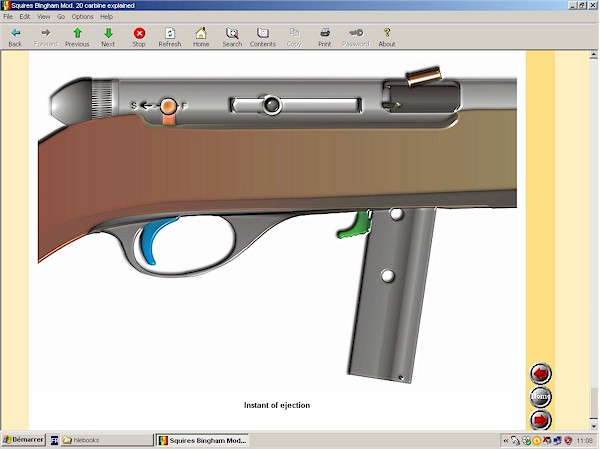Click the Forward toolbar arrow
Viewport: 600px width, 450px height.
(46, 37)
